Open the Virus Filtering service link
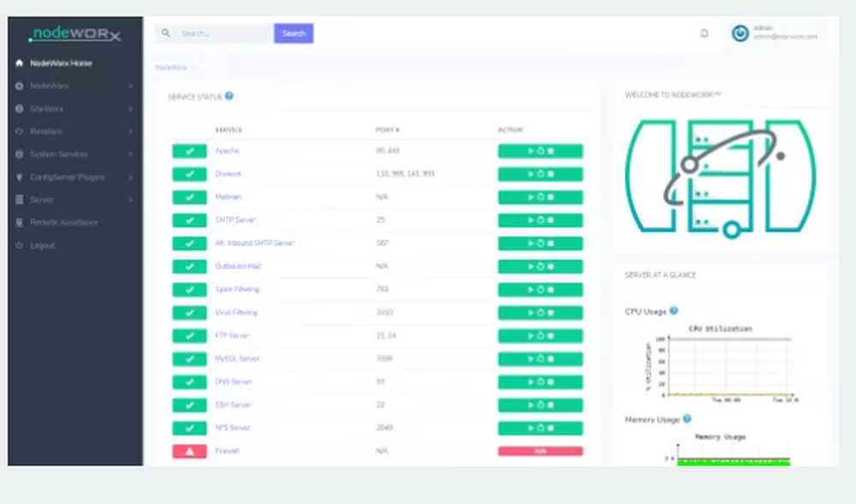The image size is (856, 504). coord(236,312)
